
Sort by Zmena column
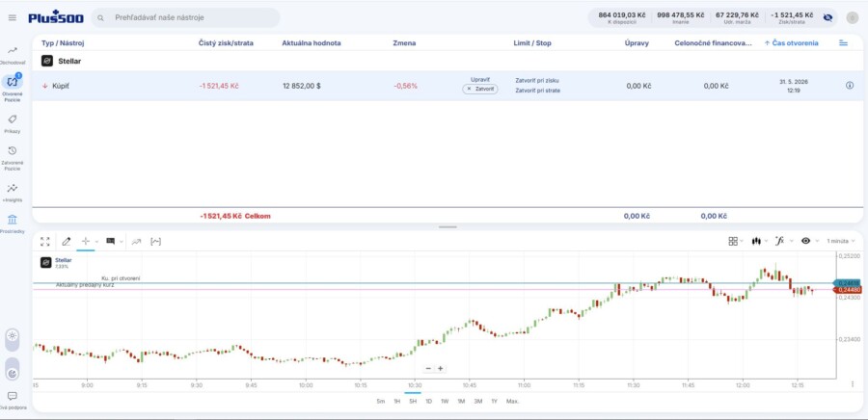pyautogui.click(x=404, y=43)
